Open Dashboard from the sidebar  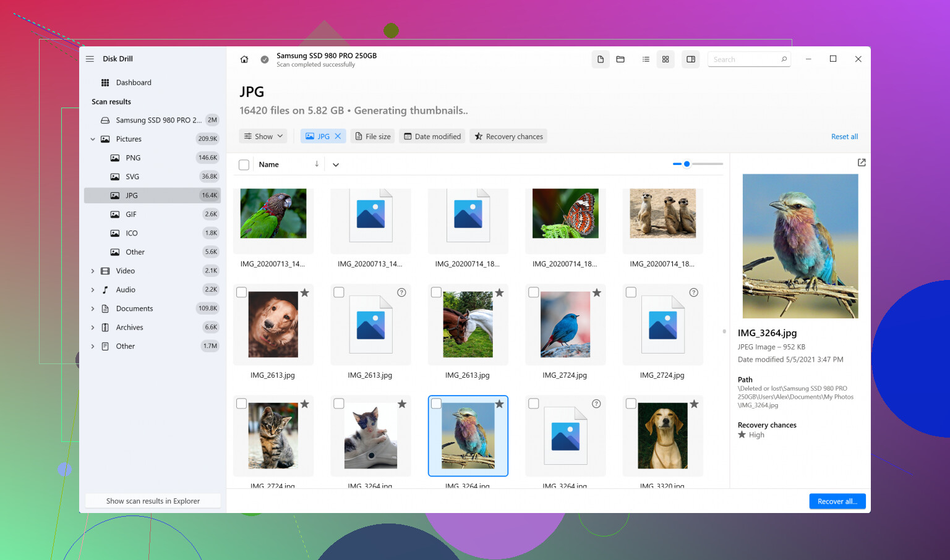tap(133, 83)
